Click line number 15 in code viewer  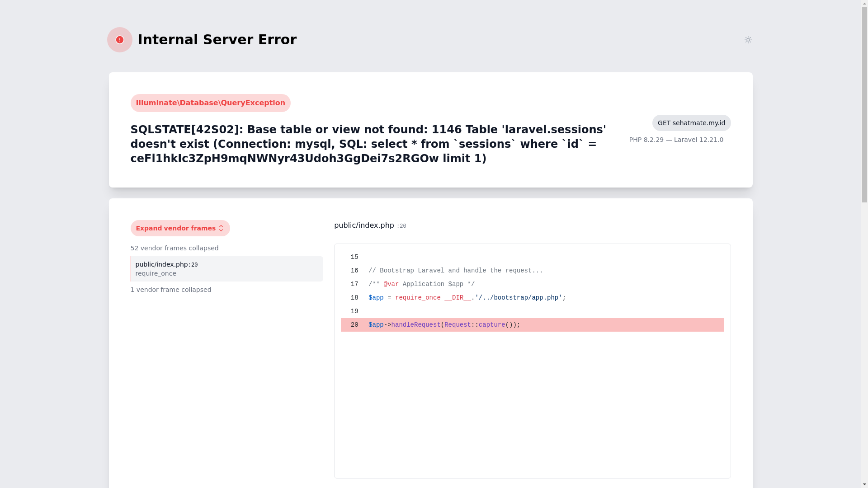[x=354, y=257]
